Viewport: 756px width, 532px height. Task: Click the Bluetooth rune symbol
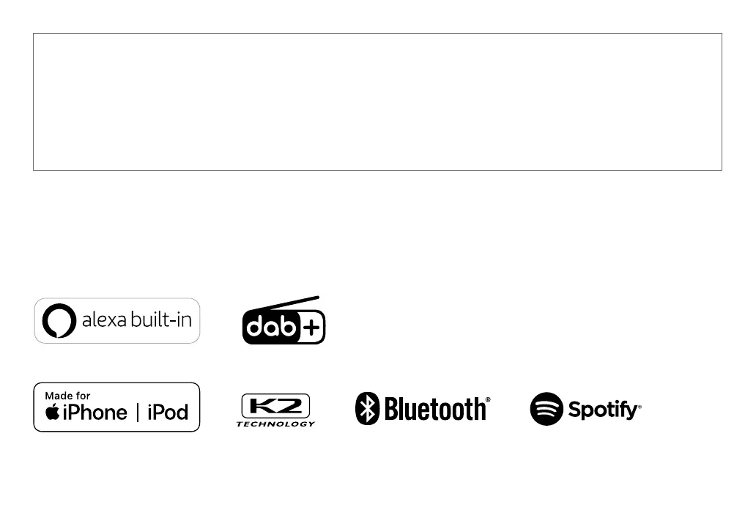coord(368,408)
